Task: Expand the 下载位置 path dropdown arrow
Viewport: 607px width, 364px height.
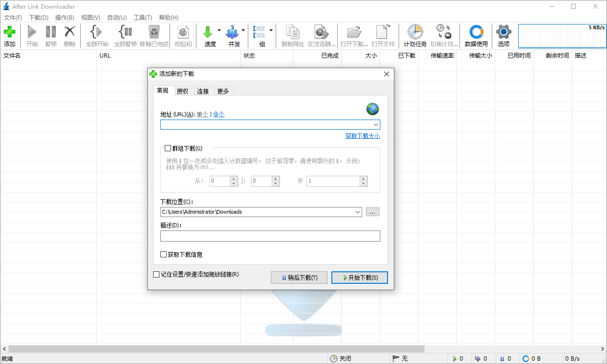Action: (x=357, y=212)
